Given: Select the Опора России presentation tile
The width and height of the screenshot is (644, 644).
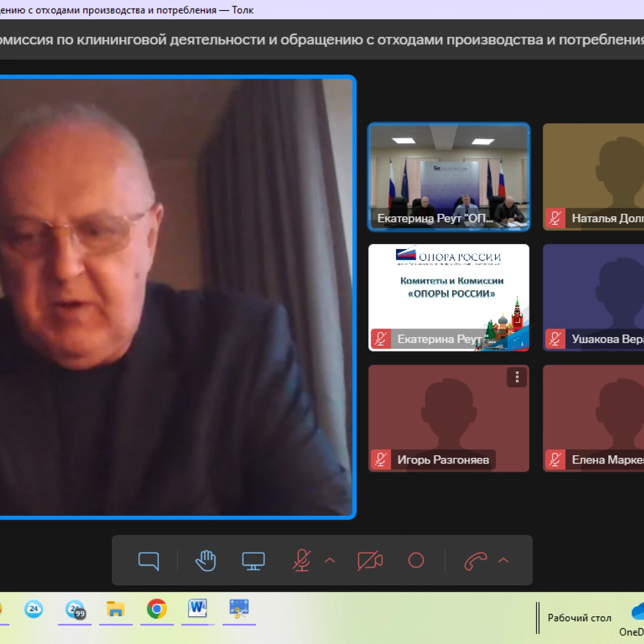Looking at the screenshot, I should 449,298.
